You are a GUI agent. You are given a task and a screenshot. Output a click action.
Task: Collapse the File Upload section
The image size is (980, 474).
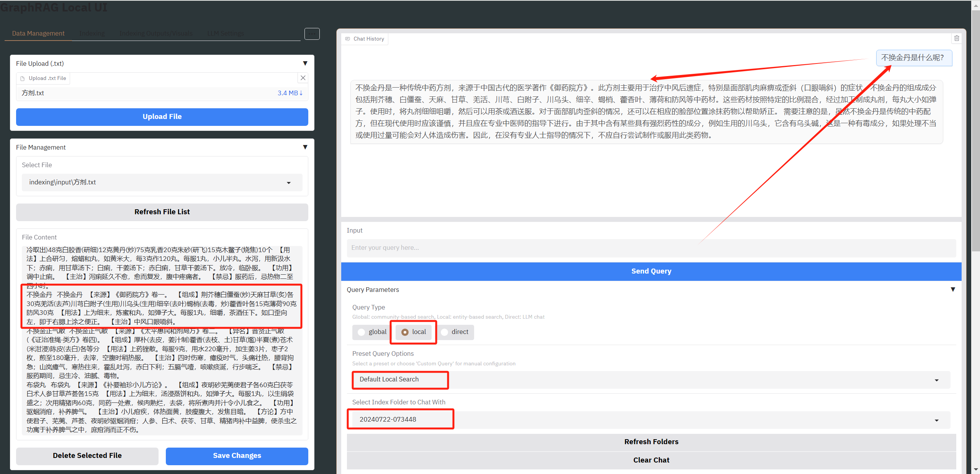[305, 64]
